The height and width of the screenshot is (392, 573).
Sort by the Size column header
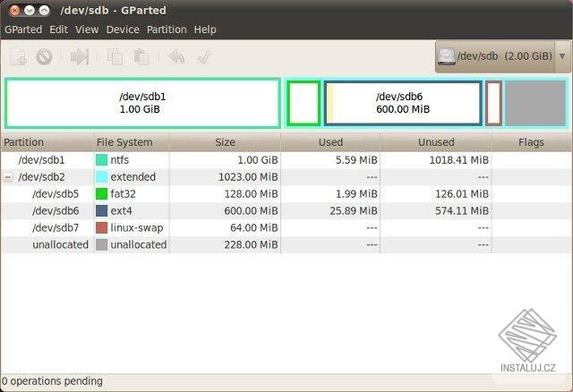tap(225, 142)
